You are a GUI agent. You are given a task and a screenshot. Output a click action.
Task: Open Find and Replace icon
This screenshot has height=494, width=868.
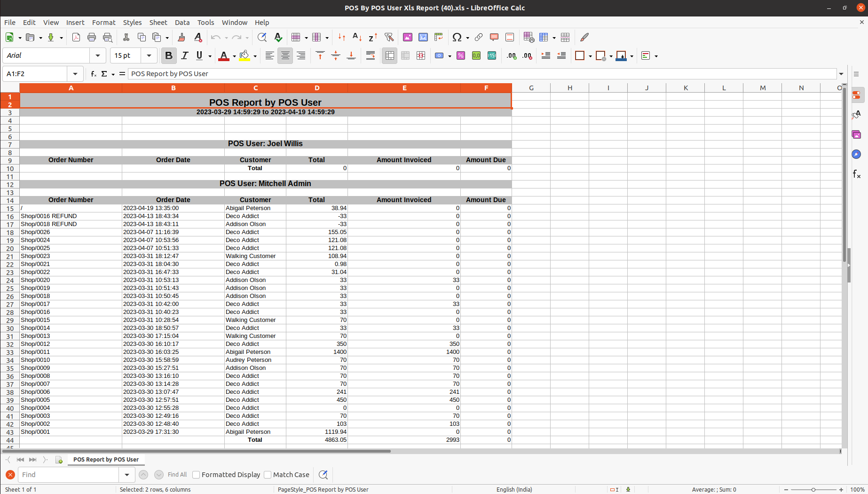pyautogui.click(x=262, y=37)
